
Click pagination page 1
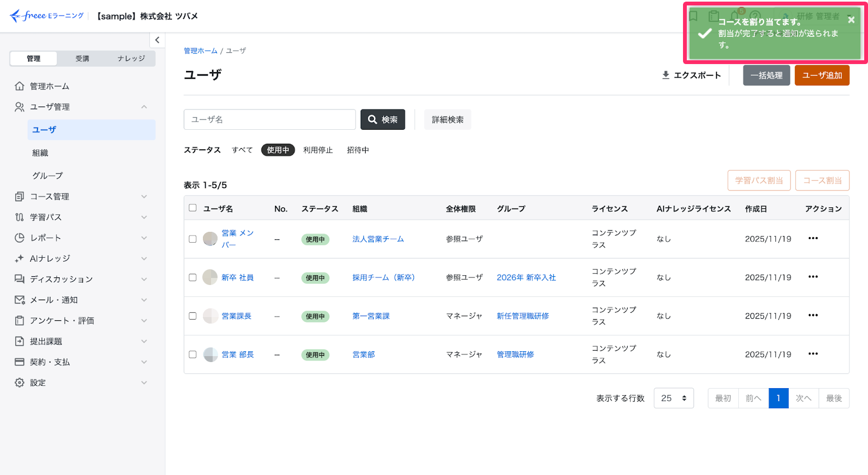778,398
